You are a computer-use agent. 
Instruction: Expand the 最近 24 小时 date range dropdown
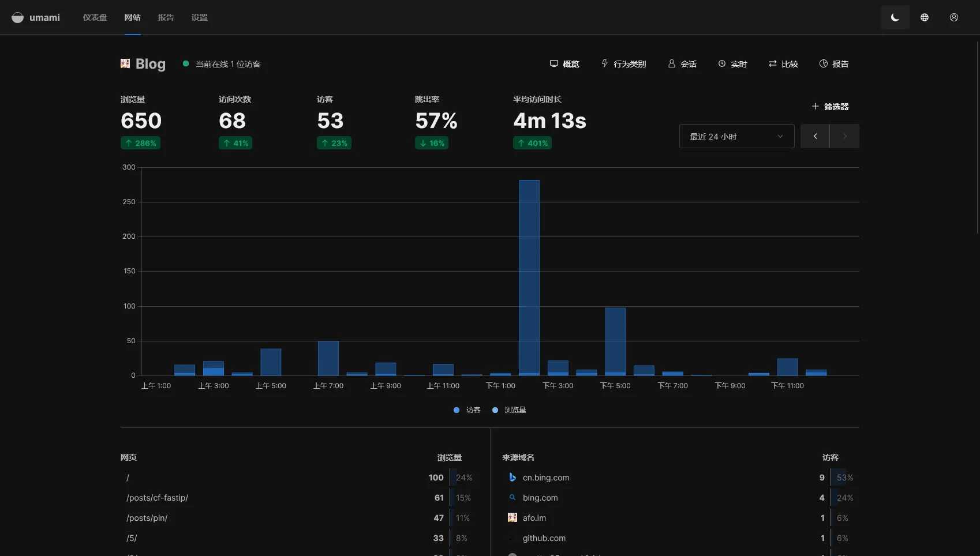[736, 137]
